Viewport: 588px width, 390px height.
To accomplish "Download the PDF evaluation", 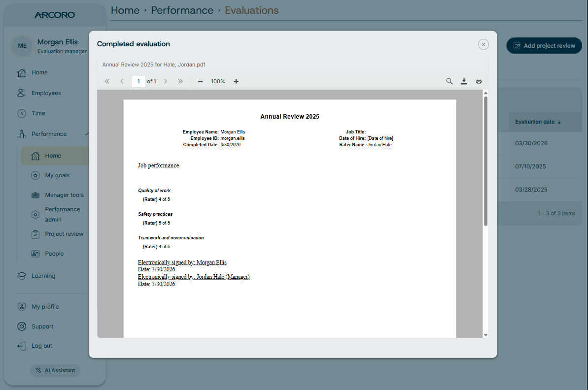I will click(464, 81).
